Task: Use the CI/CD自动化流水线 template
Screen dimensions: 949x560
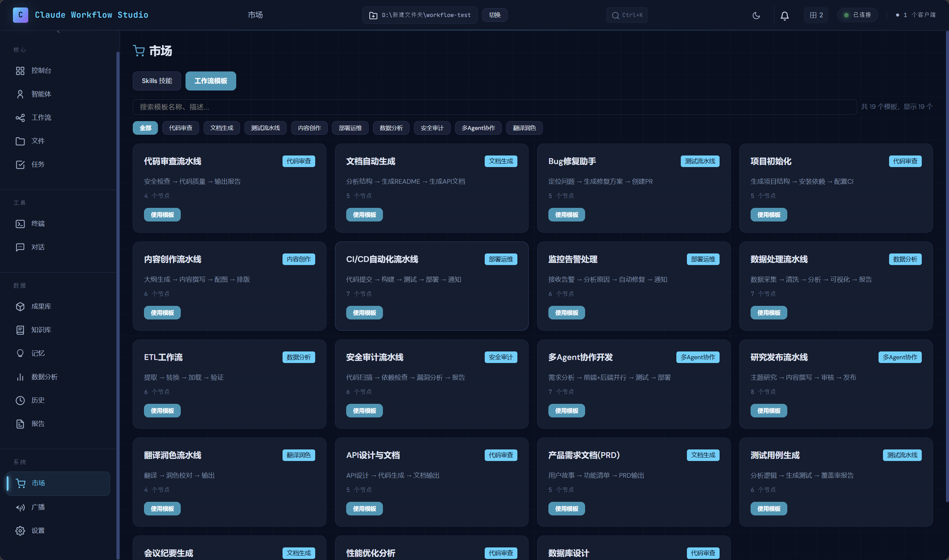Action: pos(364,313)
